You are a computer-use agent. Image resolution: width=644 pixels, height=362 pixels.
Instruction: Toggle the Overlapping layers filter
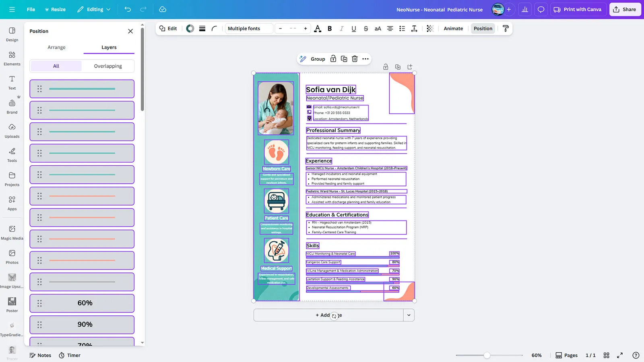coord(108,66)
